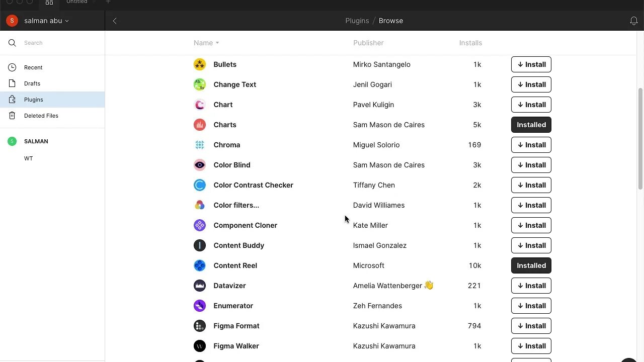Click Plugins breadcrumb link
644x362 pixels.
tap(357, 21)
